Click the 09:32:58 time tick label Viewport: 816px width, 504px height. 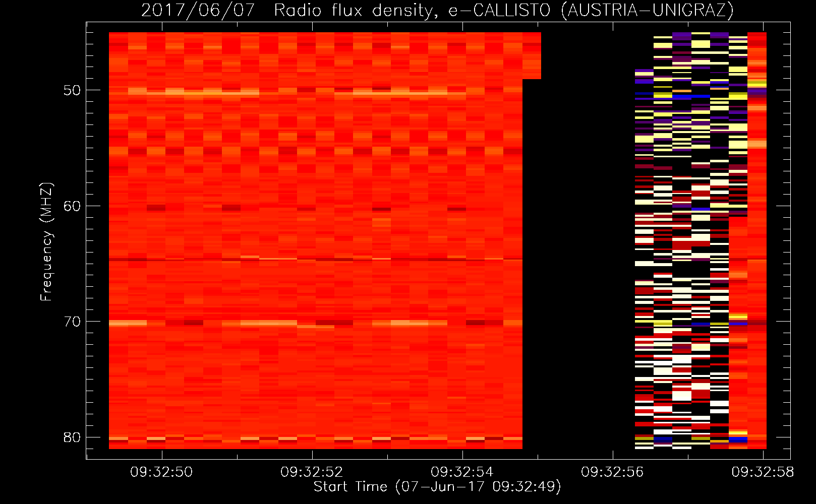pyautogui.click(x=763, y=472)
